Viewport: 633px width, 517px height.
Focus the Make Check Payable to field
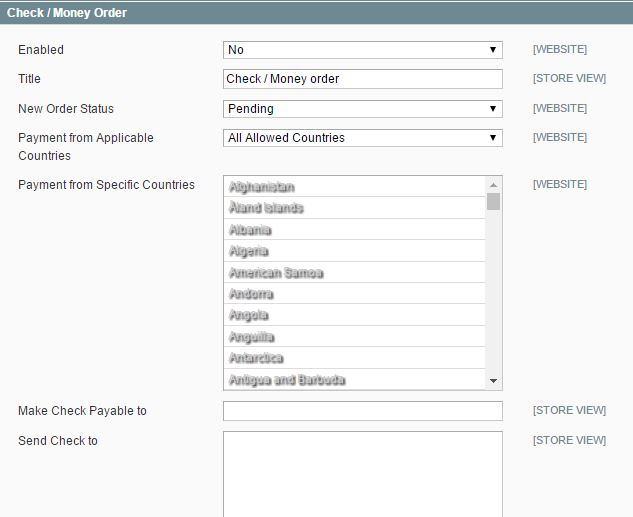click(363, 411)
